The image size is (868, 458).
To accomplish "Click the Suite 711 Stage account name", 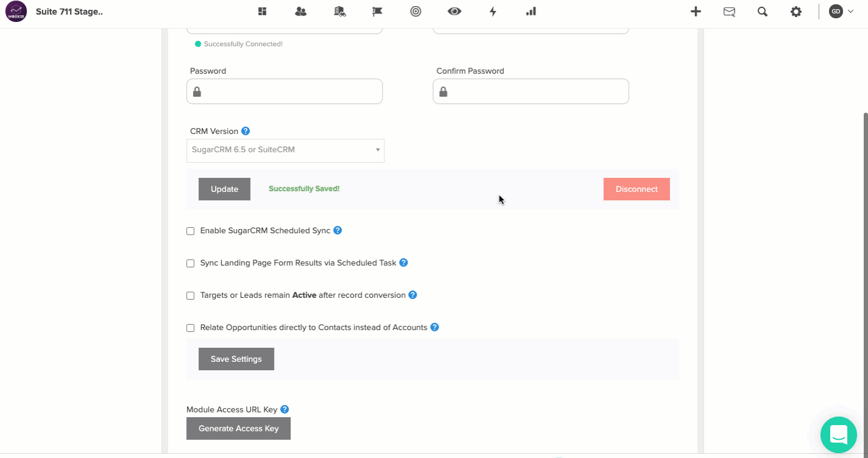I will point(69,12).
